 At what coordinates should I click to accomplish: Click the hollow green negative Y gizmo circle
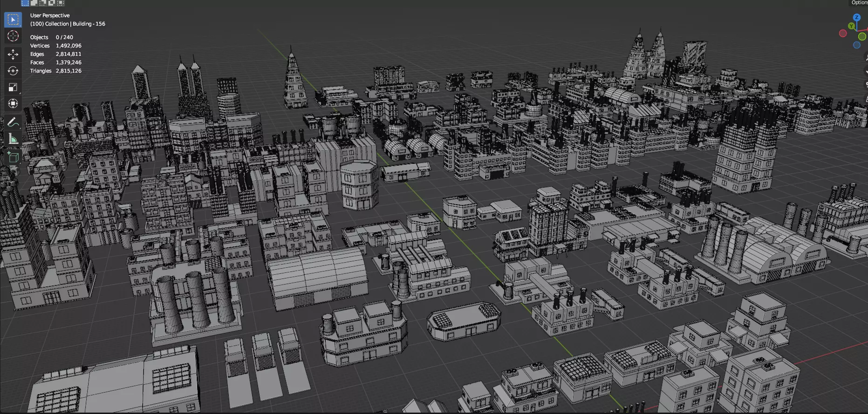tap(862, 36)
